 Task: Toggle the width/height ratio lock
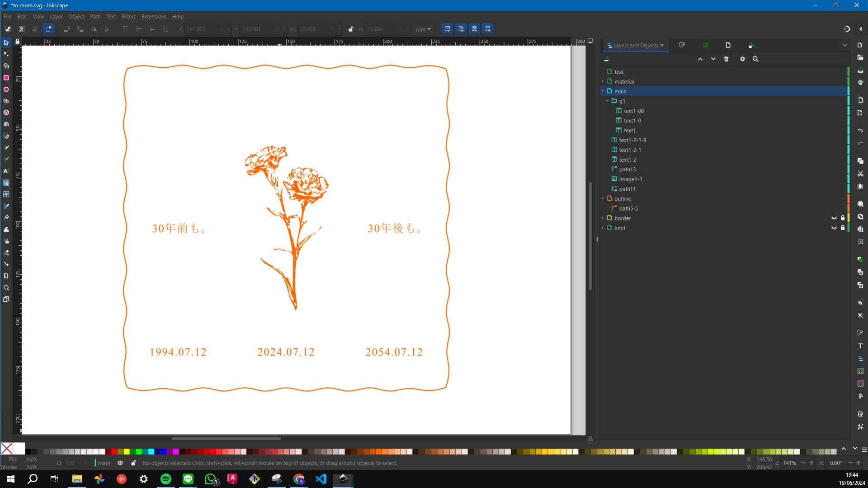(351, 29)
